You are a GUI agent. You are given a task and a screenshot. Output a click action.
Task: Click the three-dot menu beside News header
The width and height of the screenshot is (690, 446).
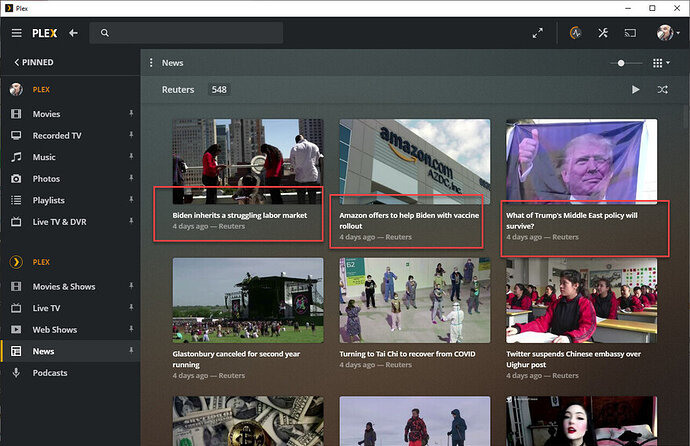(x=151, y=63)
